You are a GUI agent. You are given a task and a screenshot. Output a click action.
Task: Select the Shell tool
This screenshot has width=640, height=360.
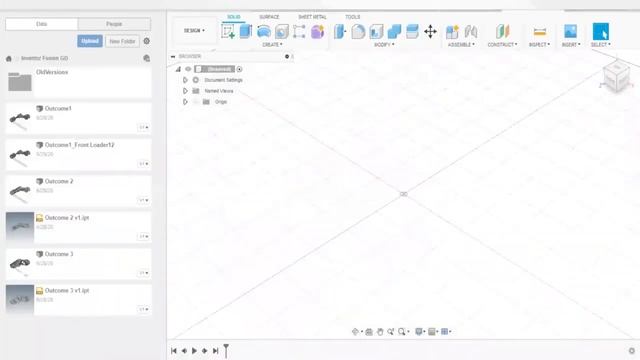376,31
